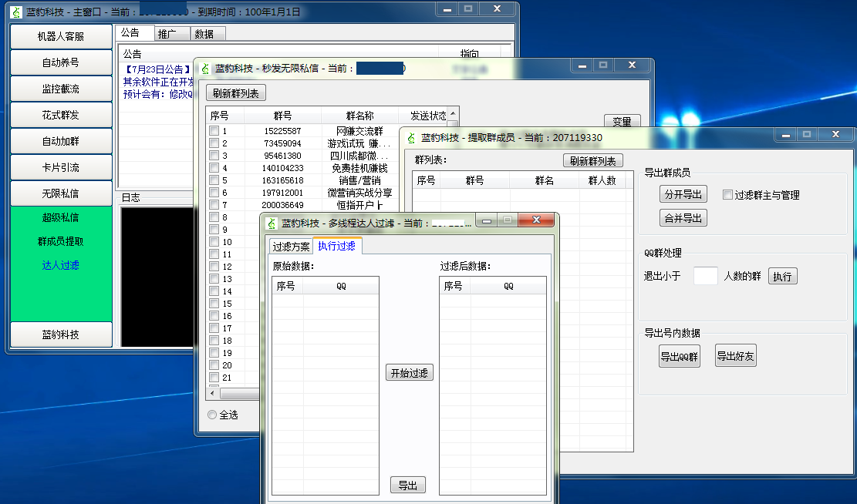The height and width of the screenshot is (504, 857).
Task: Select group name 微营销实战分享
Action: tap(359, 193)
